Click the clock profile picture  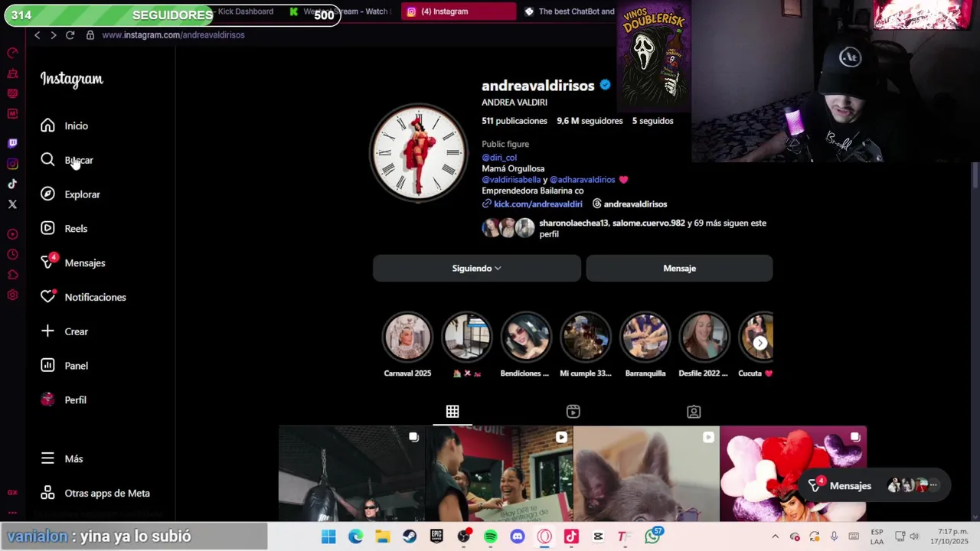418,152
